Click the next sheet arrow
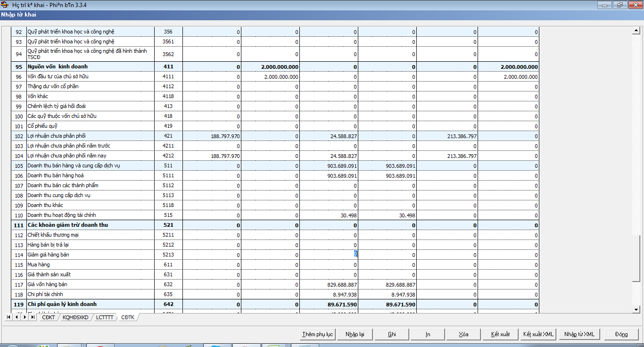Viewport: 644px width, 347px height. pos(25,317)
